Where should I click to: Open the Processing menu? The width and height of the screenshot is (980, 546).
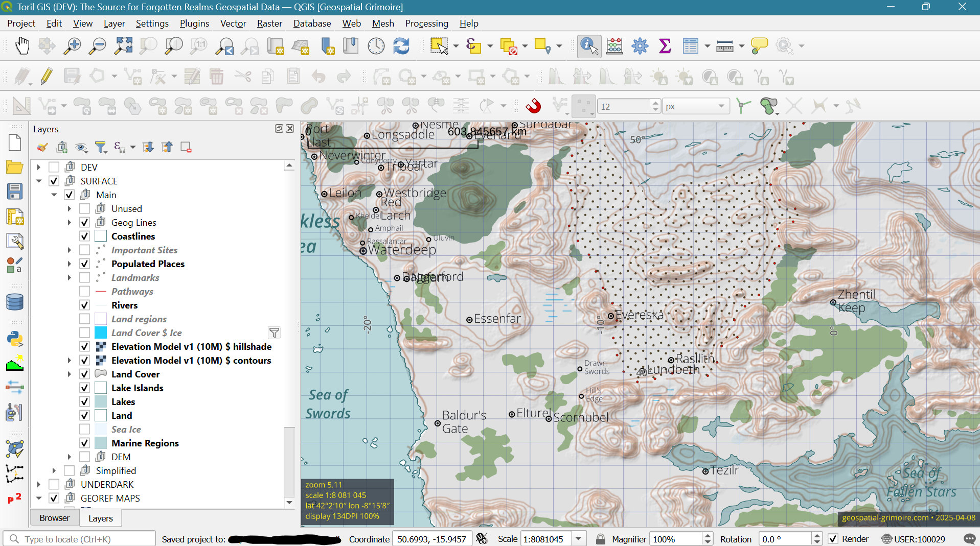[x=426, y=23]
